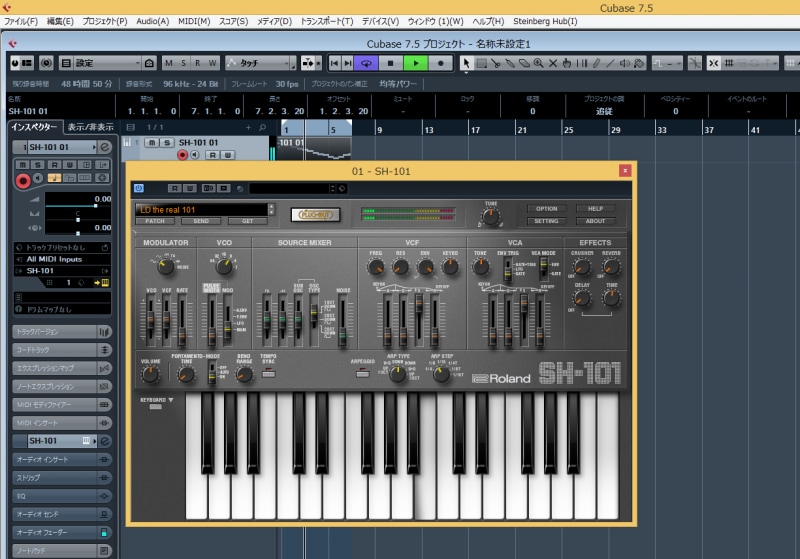This screenshot has width=800, height=559.
Task: Select the Zoom magnifier tool in toolbar
Action: point(538,63)
